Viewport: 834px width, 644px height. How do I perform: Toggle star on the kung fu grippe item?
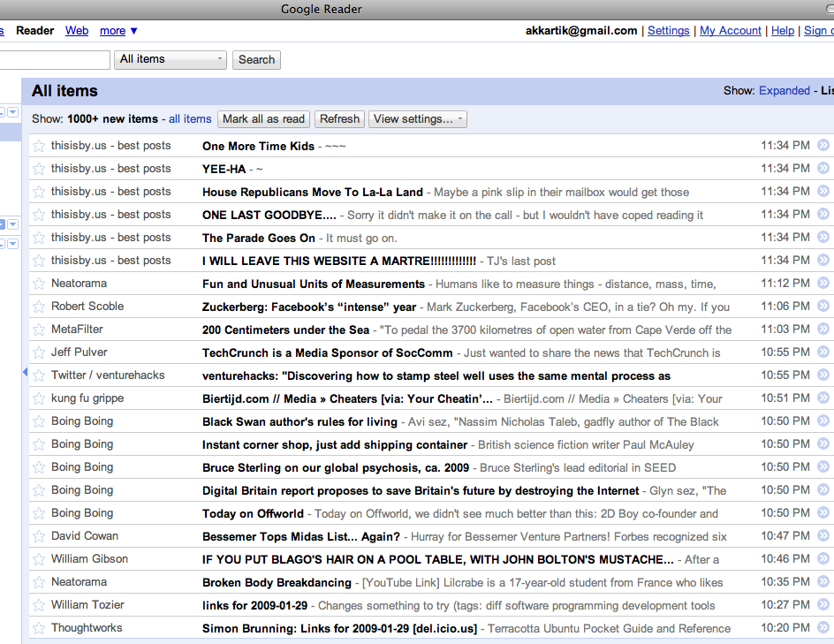pyautogui.click(x=39, y=398)
